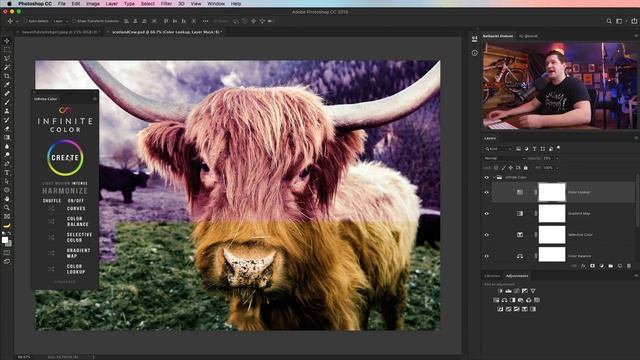Open the Auto-Select Layer dropdown
Screen dimensions: 640x360
point(61,21)
